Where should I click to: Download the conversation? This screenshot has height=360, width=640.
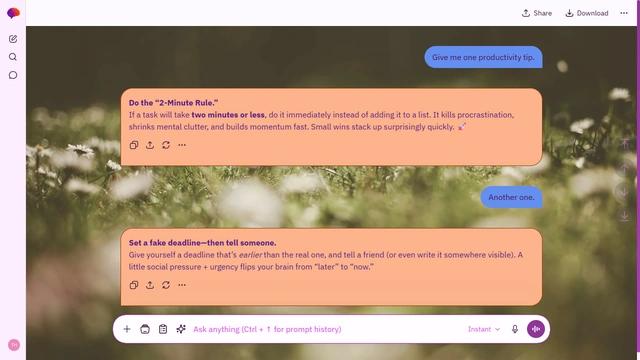point(587,13)
